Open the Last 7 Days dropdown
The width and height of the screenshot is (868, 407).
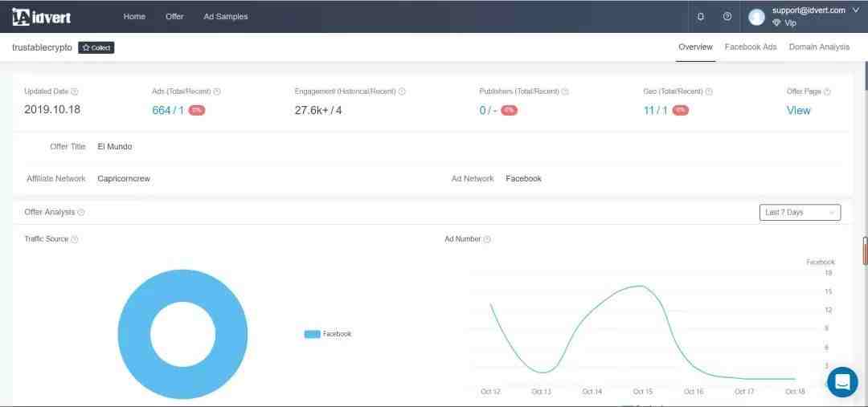pyautogui.click(x=800, y=213)
